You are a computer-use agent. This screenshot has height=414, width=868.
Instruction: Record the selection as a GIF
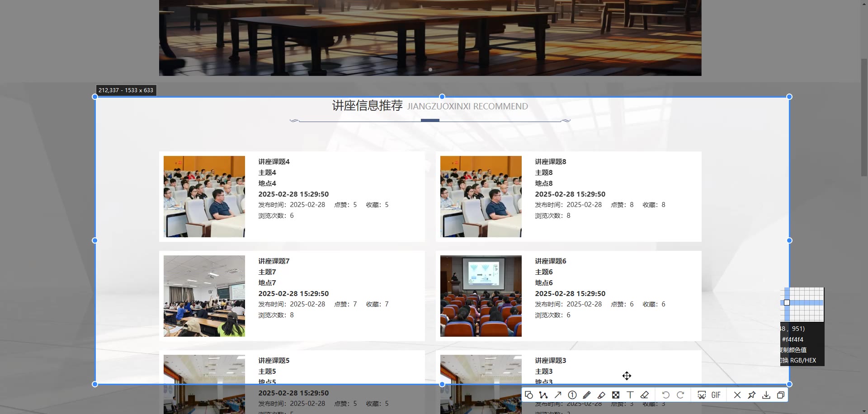pyautogui.click(x=716, y=395)
